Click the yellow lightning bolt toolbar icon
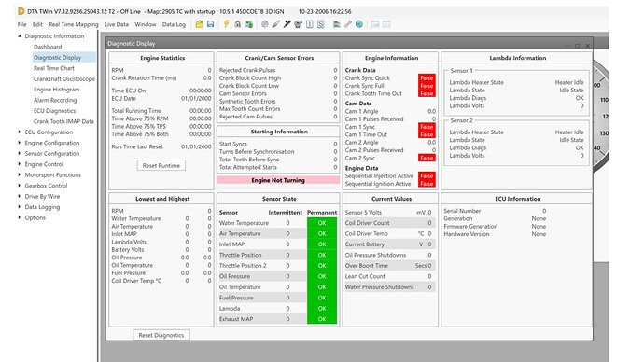Screen dimensions: 644x362 coord(226,24)
